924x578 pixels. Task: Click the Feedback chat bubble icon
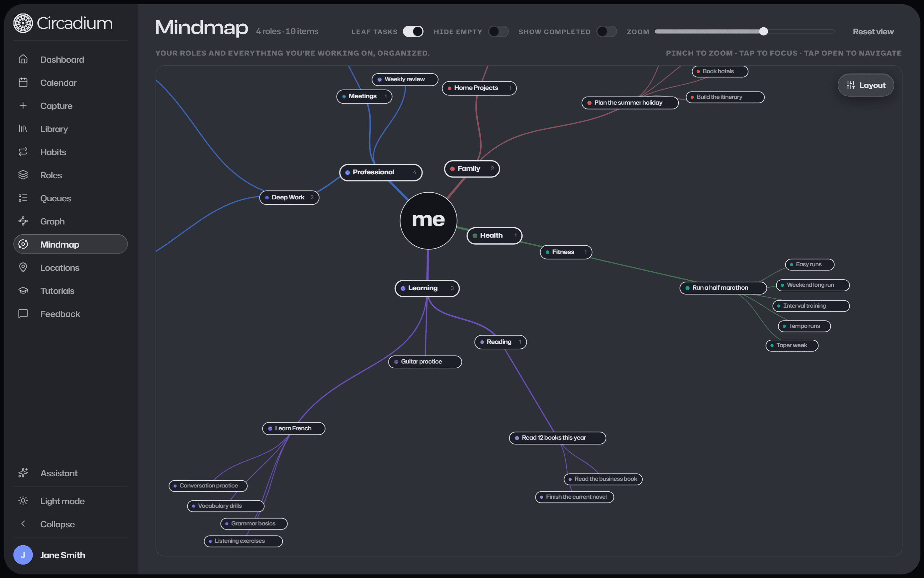click(x=23, y=314)
